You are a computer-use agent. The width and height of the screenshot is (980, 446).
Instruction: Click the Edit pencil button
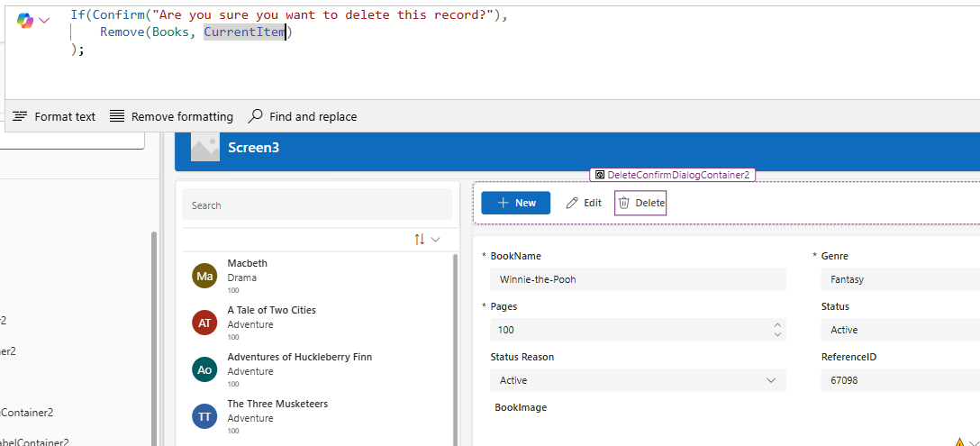tap(584, 203)
